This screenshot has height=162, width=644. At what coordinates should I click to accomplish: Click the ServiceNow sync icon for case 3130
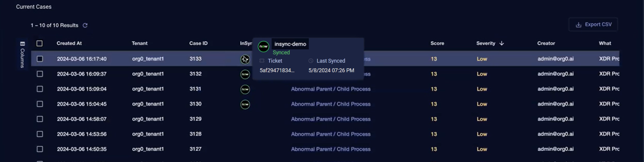245,104
